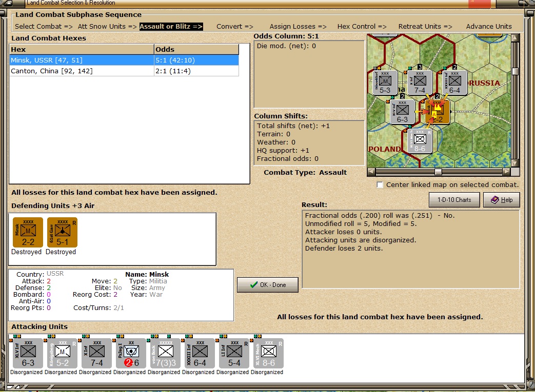Viewport: 535px width, 392px height.
Task: Click the Unmodified roll = 5 result line
Action: coord(361,223)
